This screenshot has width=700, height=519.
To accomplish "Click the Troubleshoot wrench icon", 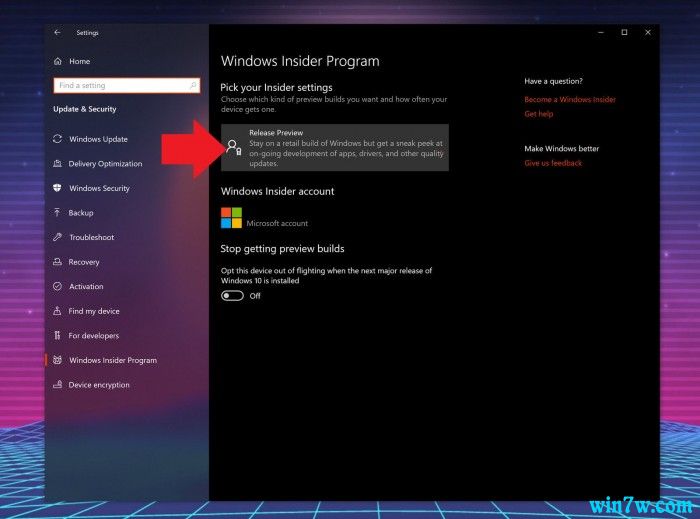I will click(x=57, y=237).
